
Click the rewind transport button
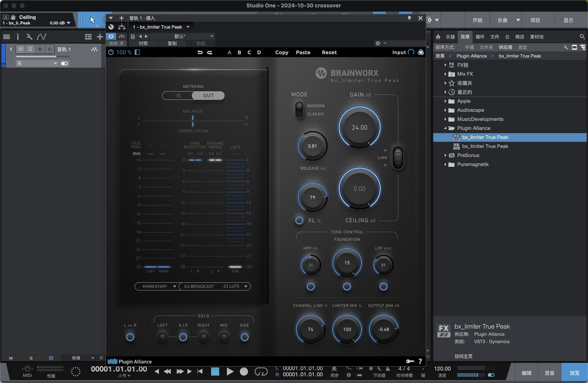pos(167,371)
